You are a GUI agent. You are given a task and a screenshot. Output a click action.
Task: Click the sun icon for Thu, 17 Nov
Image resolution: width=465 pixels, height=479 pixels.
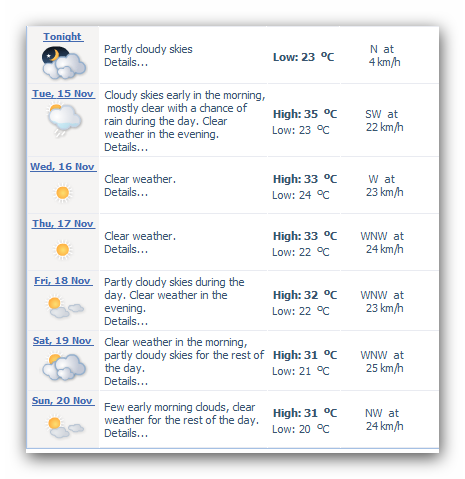[62, 250]
